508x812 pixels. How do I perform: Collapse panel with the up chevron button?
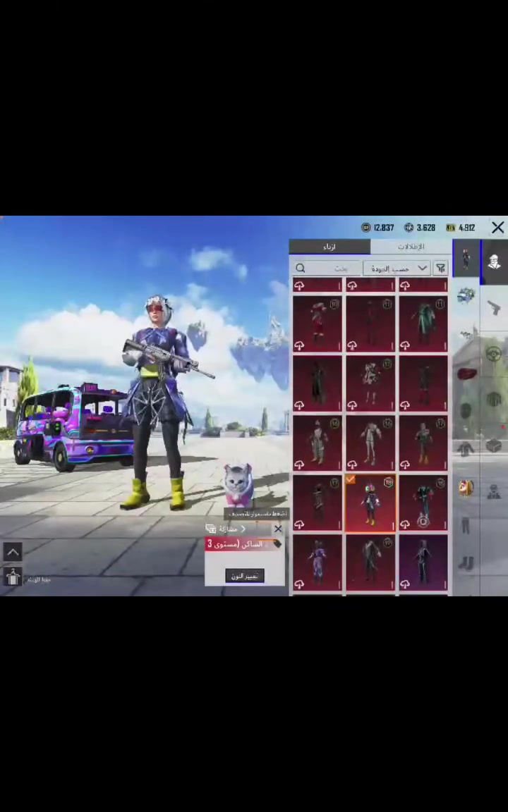tap(13, 552)
